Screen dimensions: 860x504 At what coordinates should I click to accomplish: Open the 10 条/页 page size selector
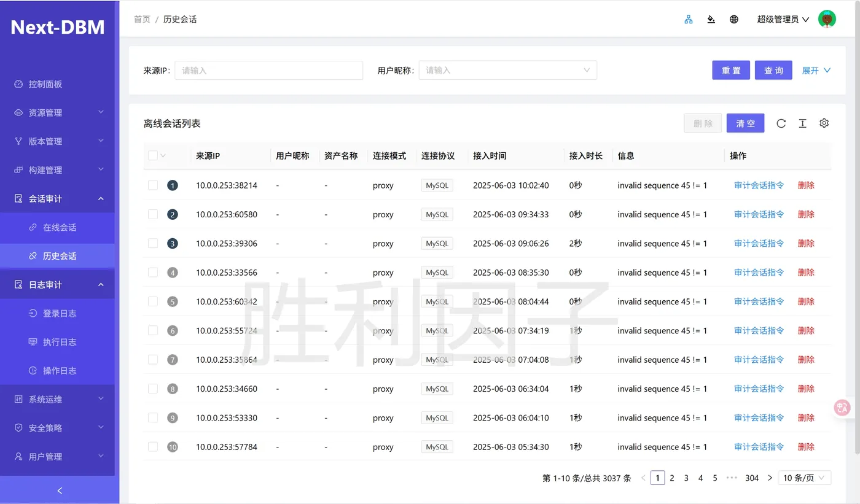tap(805, 478)
